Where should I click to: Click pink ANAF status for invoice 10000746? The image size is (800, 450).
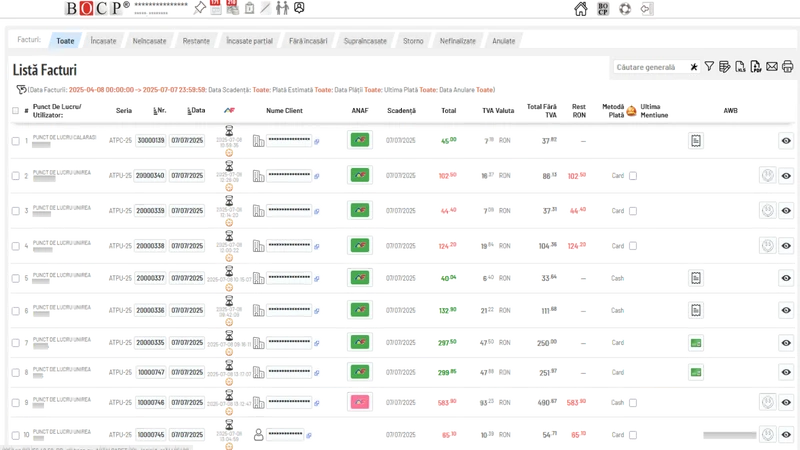coord(360,402)
